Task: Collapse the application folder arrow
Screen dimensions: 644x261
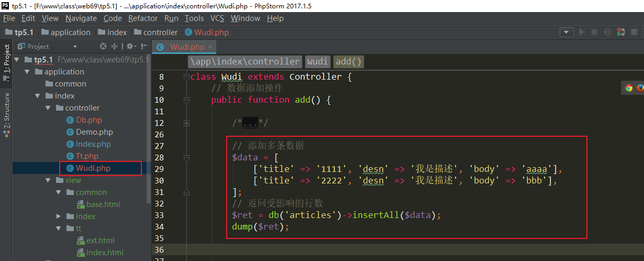Action: (27, 72)
